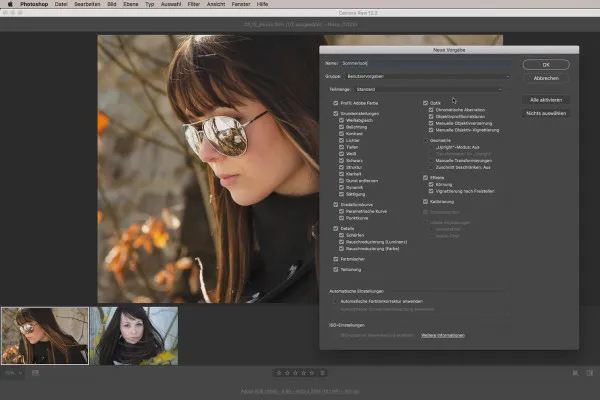This screenshot has height=400, width=600.
Task: Uncheck the Optik checkbox
Action: tap(426, 103)
